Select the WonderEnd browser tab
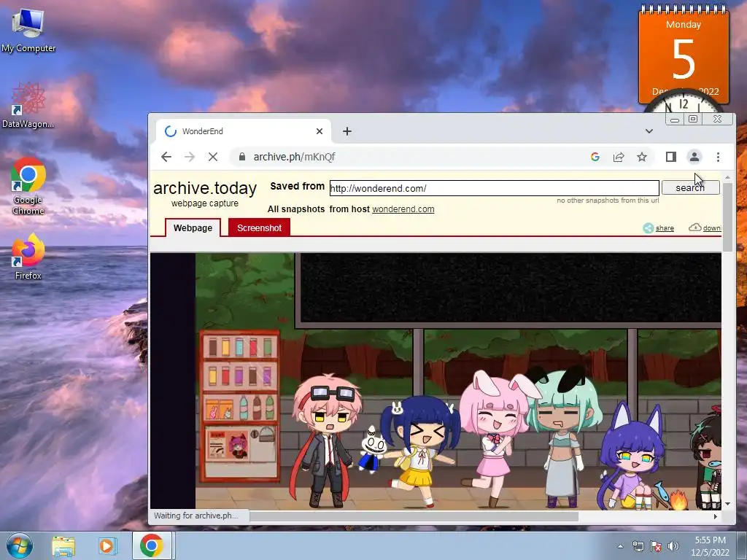 (x=243, y=131)
